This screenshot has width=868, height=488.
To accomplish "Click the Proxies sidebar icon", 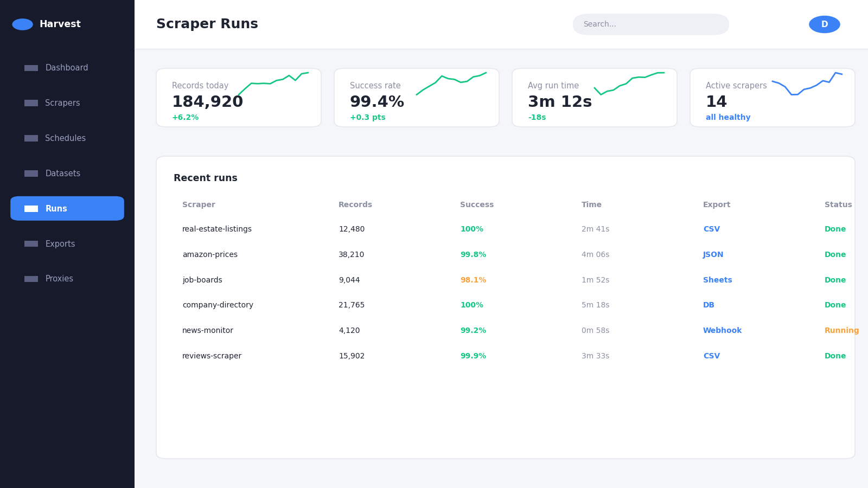I will 31,279.
